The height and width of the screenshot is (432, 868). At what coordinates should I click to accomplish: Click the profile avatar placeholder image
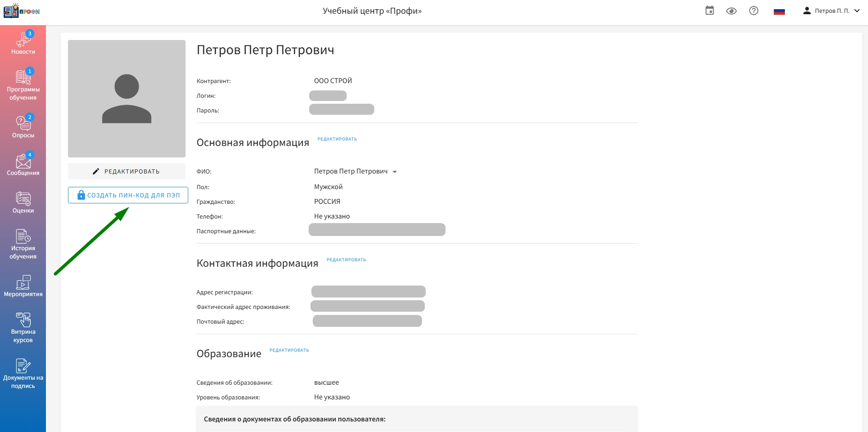pos(127,99)
